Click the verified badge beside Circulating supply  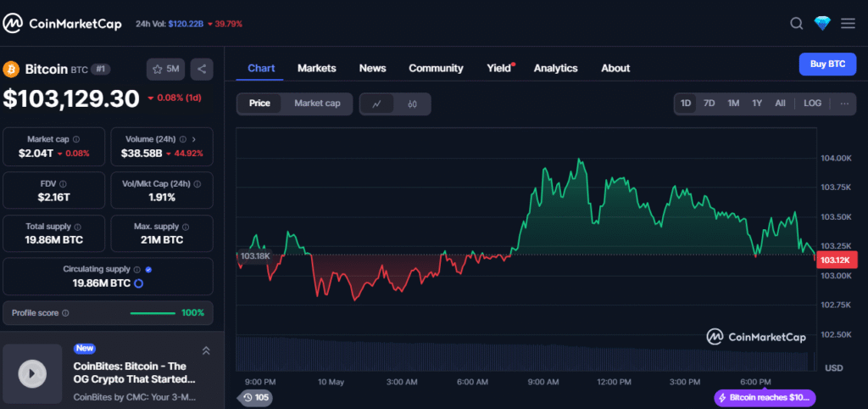[x=148, y=269]
